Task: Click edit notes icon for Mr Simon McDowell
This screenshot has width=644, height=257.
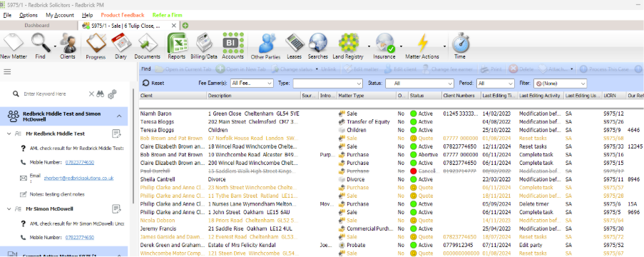Action: (x=117, y=209)
